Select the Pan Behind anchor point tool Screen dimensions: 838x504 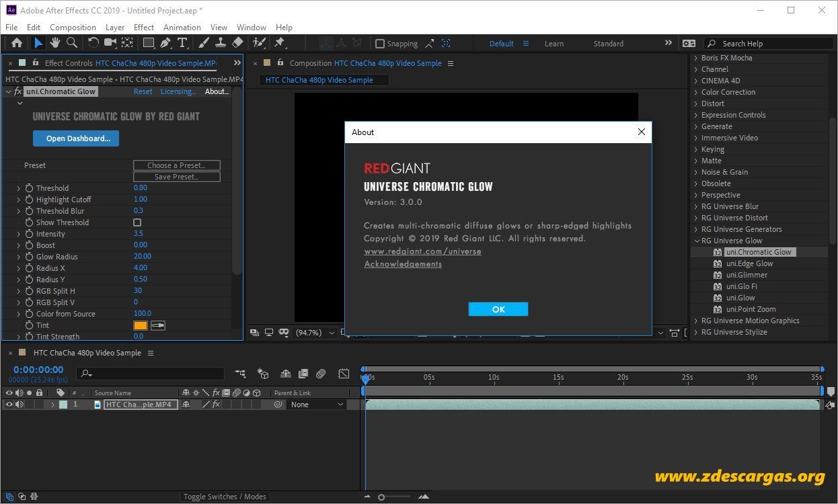coord(126,43)
